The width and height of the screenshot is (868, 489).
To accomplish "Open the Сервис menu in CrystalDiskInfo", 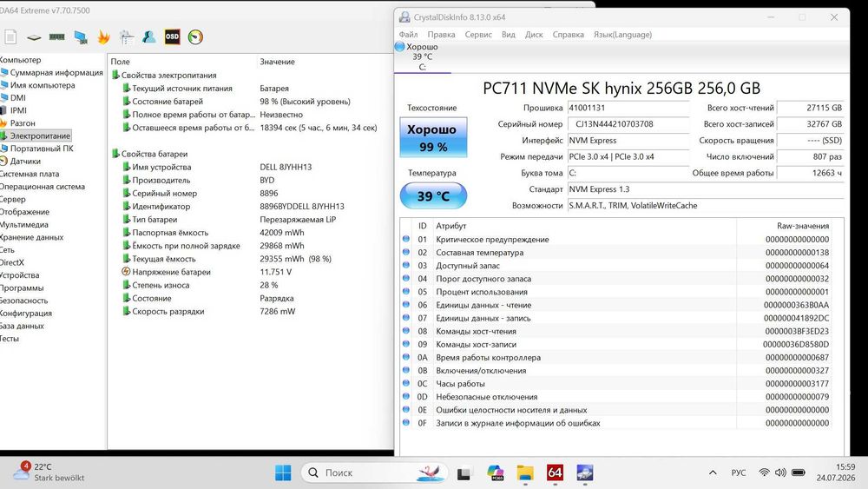I will [478, 35].
